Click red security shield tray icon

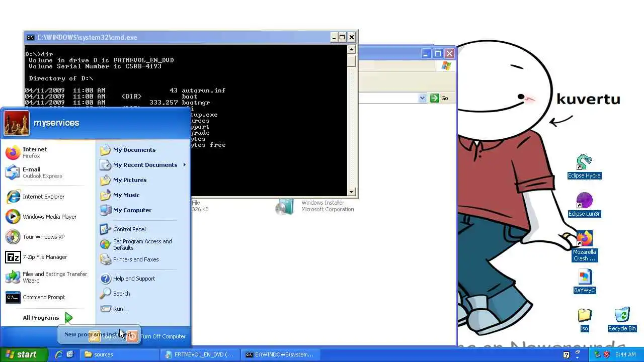pos(606,354)
